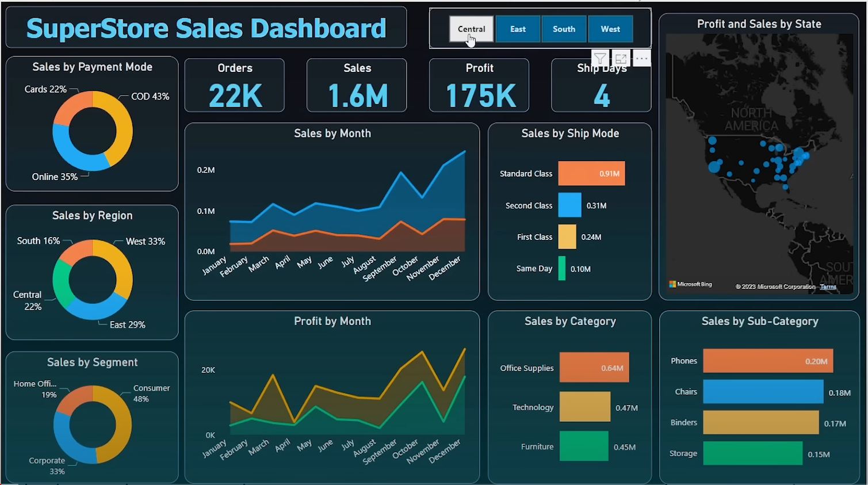The image size is (868, 485).
Task: Click the green Furniture bar
Action: (x=583, y=446)
